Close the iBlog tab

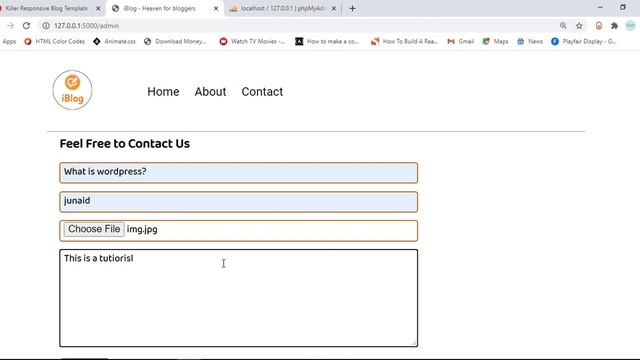(216, 9)
